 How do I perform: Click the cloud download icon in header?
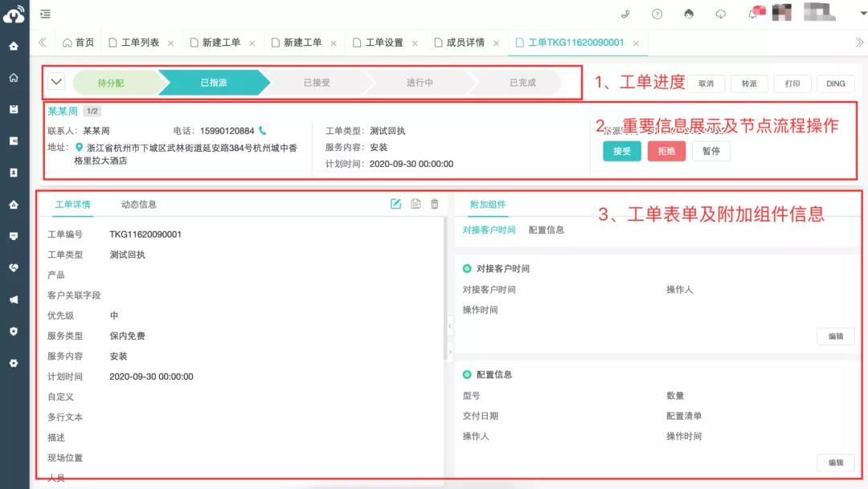click(721, 14)
